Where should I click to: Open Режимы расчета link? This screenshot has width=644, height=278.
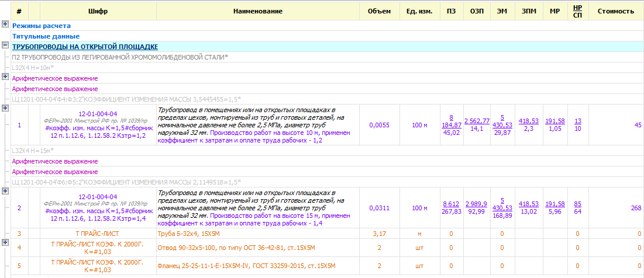click(41, 26)
